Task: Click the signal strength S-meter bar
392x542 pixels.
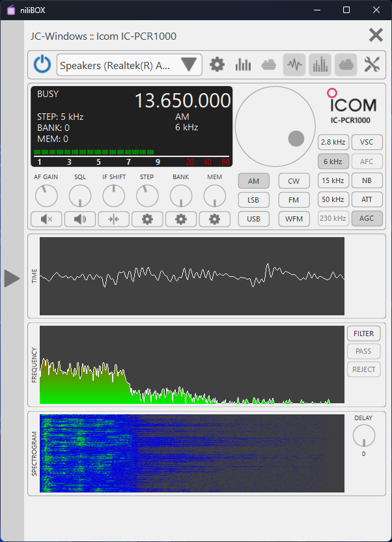Action: click(x=132, y=152)
